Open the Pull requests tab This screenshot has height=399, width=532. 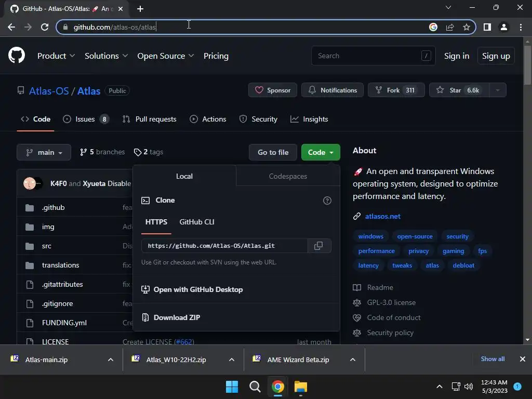(x=149, y=119)
